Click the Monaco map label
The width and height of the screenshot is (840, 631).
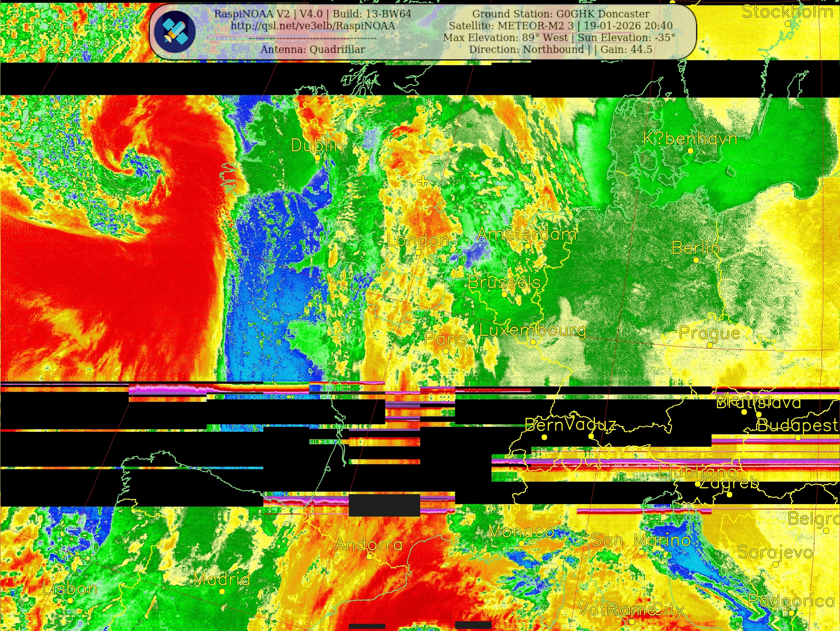[x=521, y=532]
